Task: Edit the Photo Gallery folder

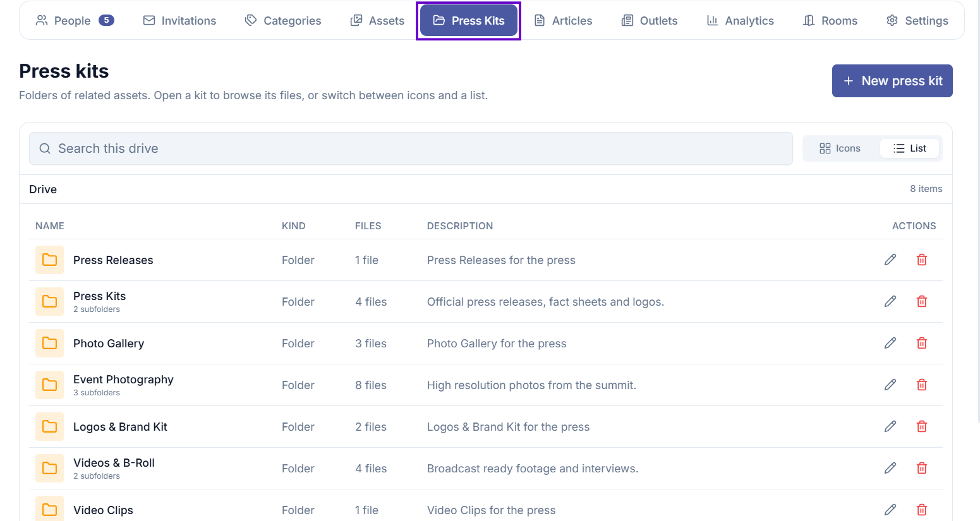Action: tap(890, 343)
